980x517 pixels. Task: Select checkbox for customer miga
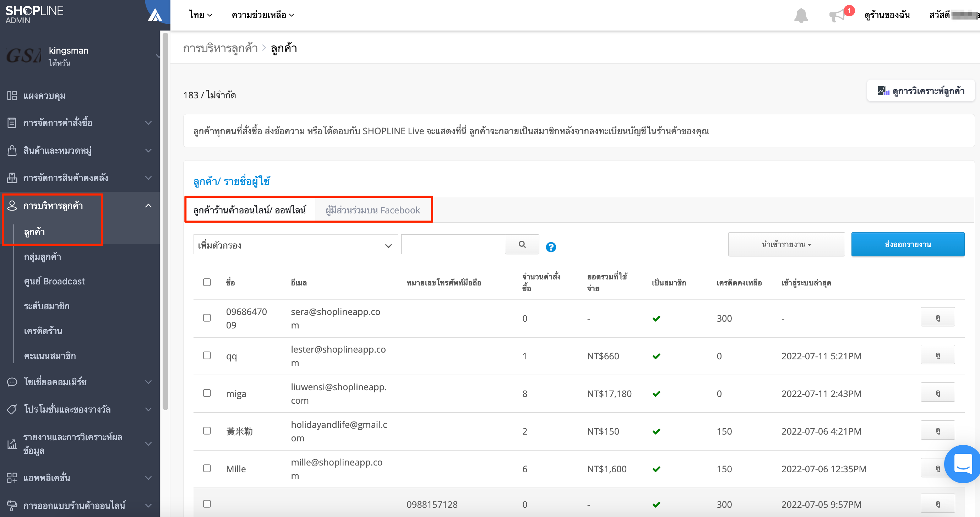pyautogui.click(x=207, y=393)
